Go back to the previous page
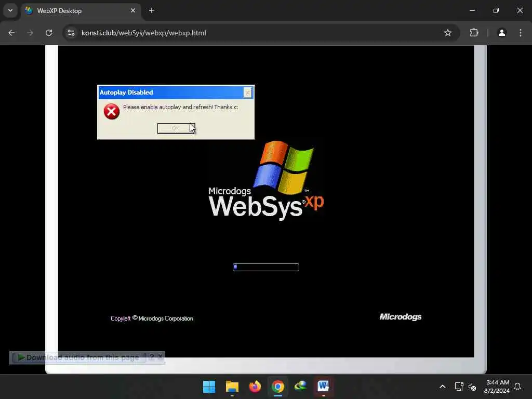Screen dimensions: 532x399 (x=11, y=33)
